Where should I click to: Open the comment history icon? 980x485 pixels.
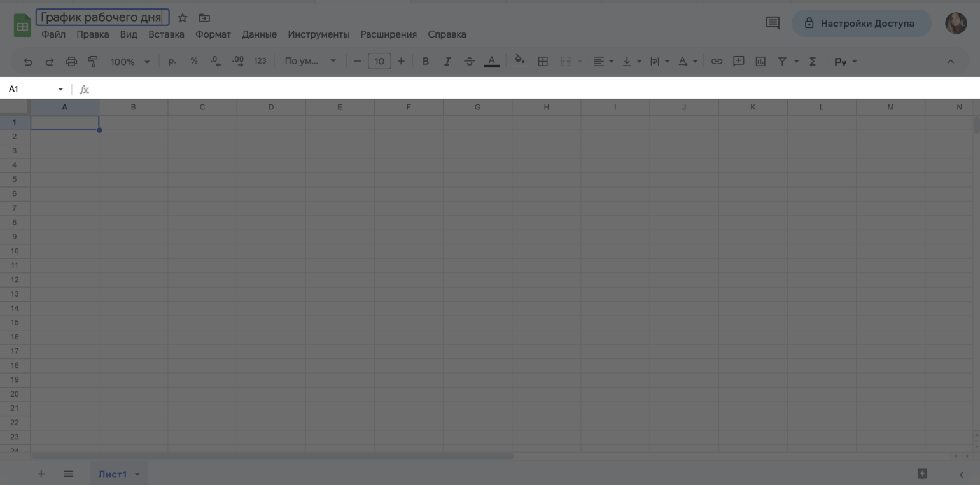(773, 24)
